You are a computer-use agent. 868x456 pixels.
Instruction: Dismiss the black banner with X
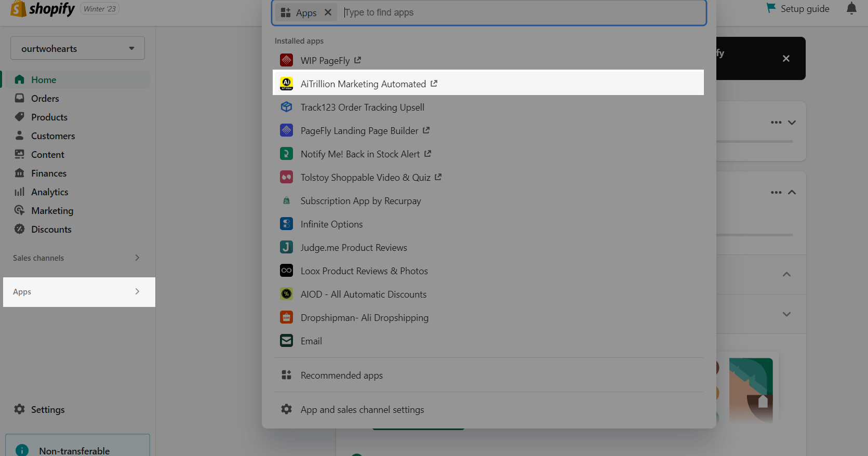click(x=786, y=58)
